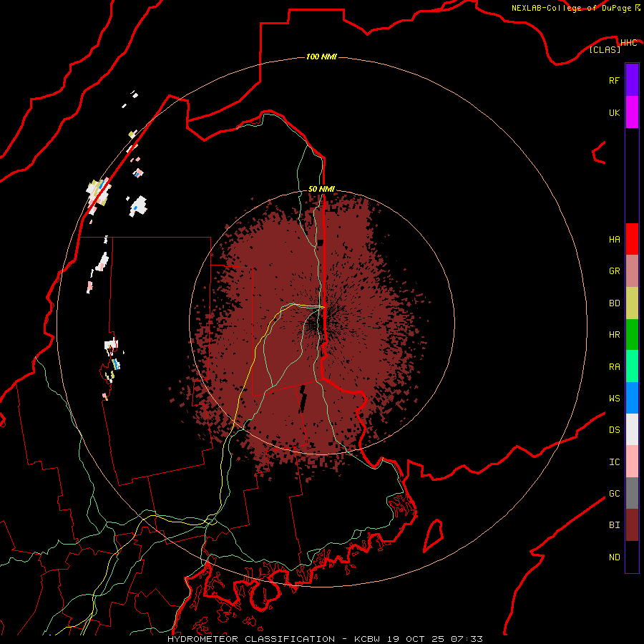Image resolution: width=644 pixels, height=644 pixels.
Task: Click the 'HHC' product code text
Action: pyautogui.click(x=628, y=43)
